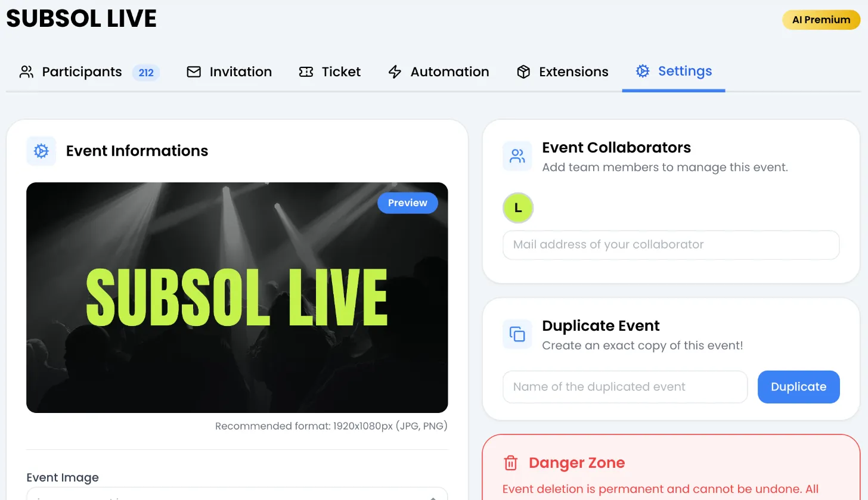The image size is (868, 500).
Task: Open the Ticket tab
Action: point(330,72)
